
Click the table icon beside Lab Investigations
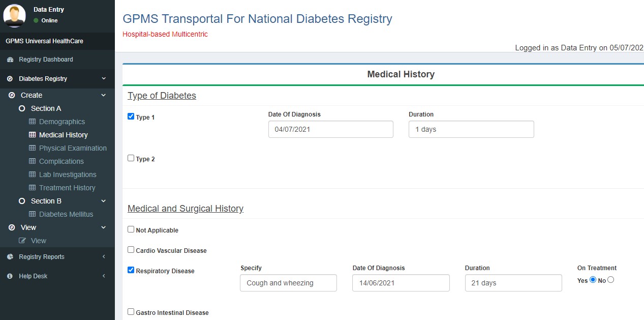click(x=33, y=174)
